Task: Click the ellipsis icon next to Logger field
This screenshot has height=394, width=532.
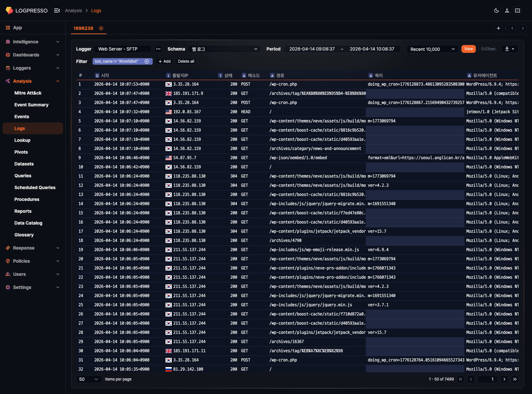Action: (158, 49)
